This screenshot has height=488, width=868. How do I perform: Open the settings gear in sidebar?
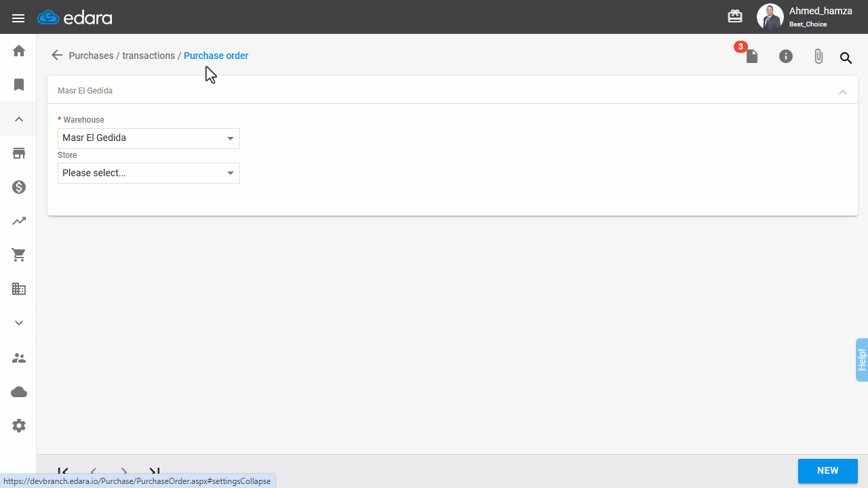tap(19, 426)
